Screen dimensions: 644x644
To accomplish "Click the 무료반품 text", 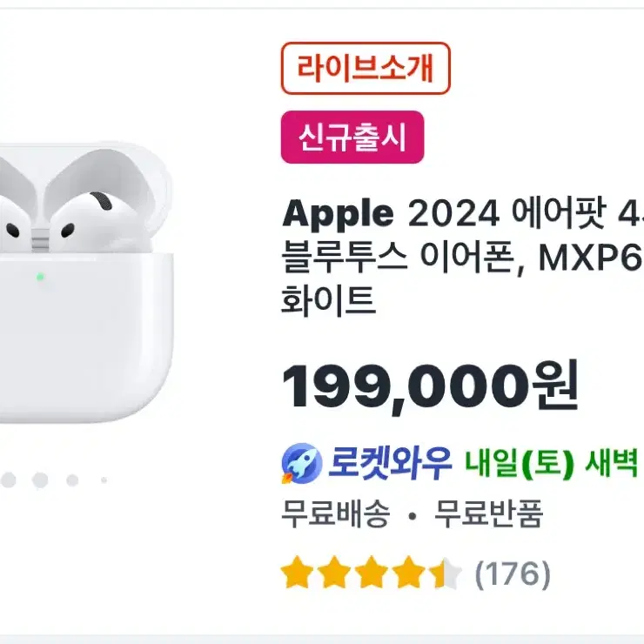I will pyautogui.click(x=489, y=513).
